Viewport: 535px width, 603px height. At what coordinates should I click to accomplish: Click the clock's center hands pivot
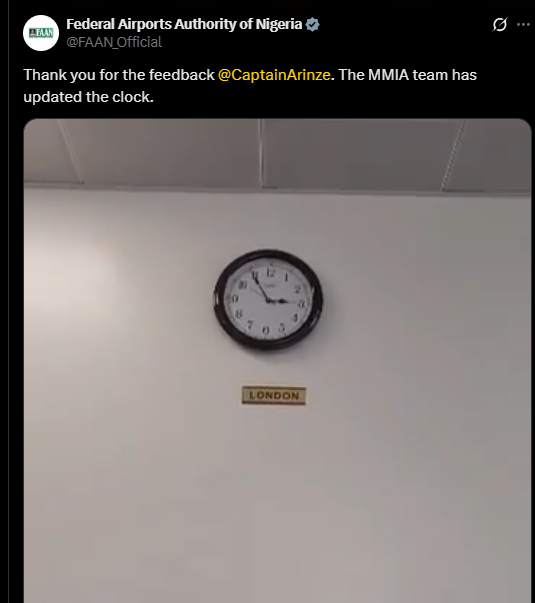point(270,300)
